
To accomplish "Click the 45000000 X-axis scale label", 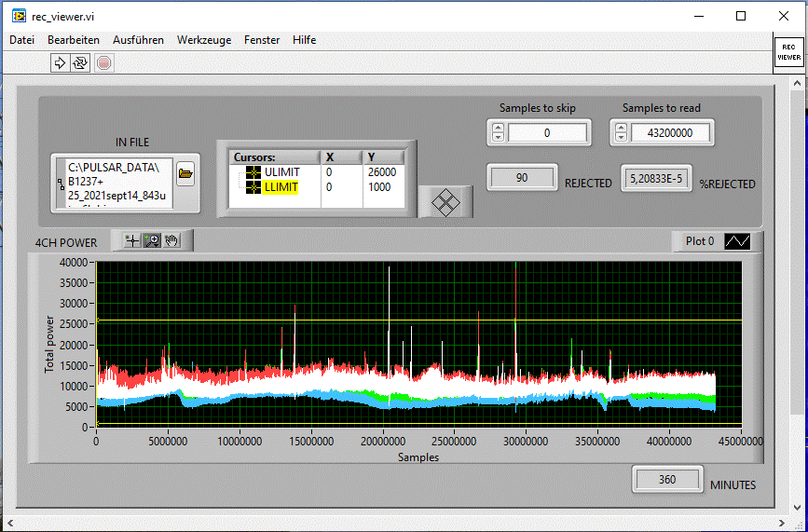I will click(742, 442).
